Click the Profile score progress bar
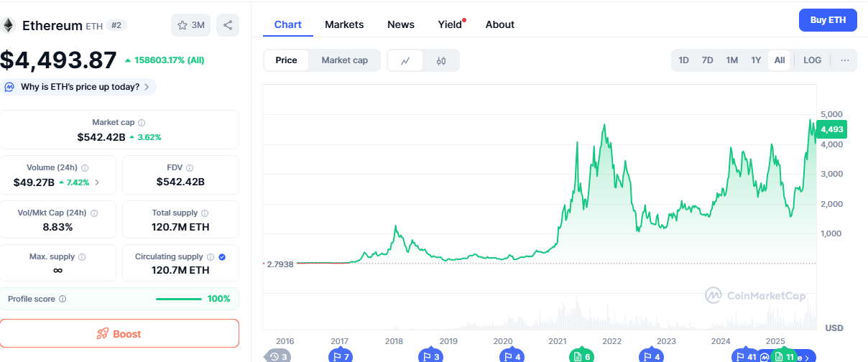Image resolution: width=868 pixels, height=362 pixels. pyautogui.click(x=179, y=299)
